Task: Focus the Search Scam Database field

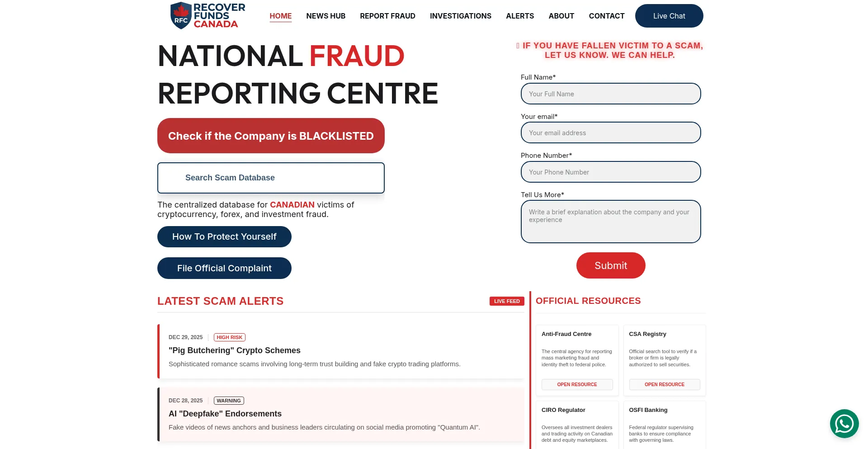Action: click(271, 178)
